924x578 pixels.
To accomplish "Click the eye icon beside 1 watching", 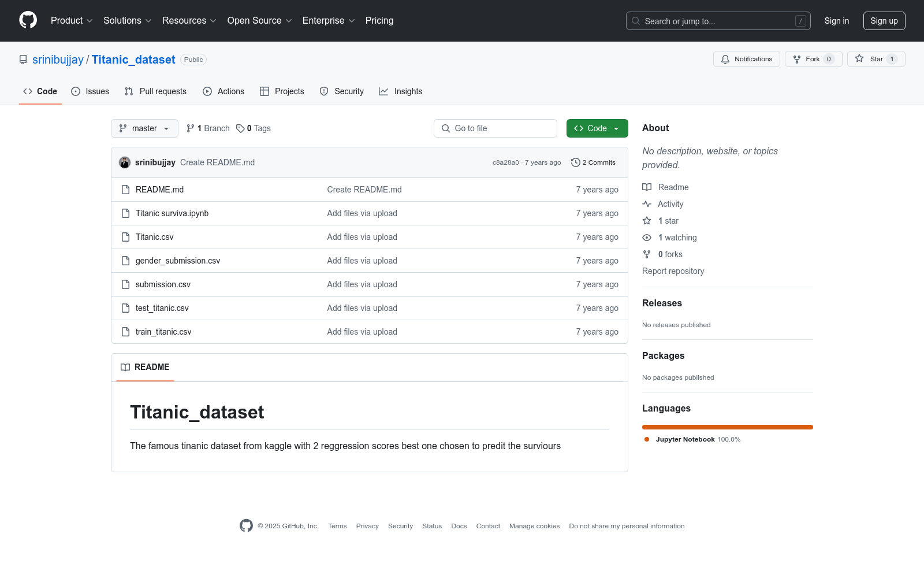I will coord(647,238).
